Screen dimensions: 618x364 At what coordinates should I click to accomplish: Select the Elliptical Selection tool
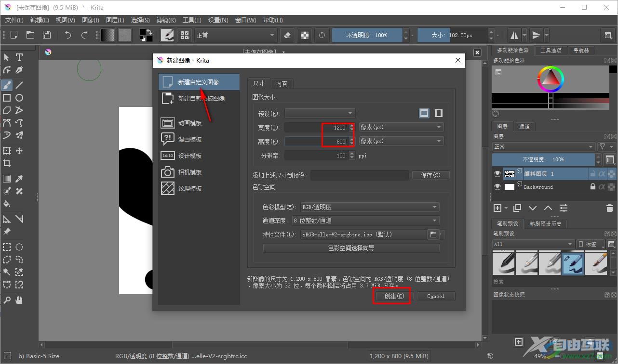(x=19, y=247)
